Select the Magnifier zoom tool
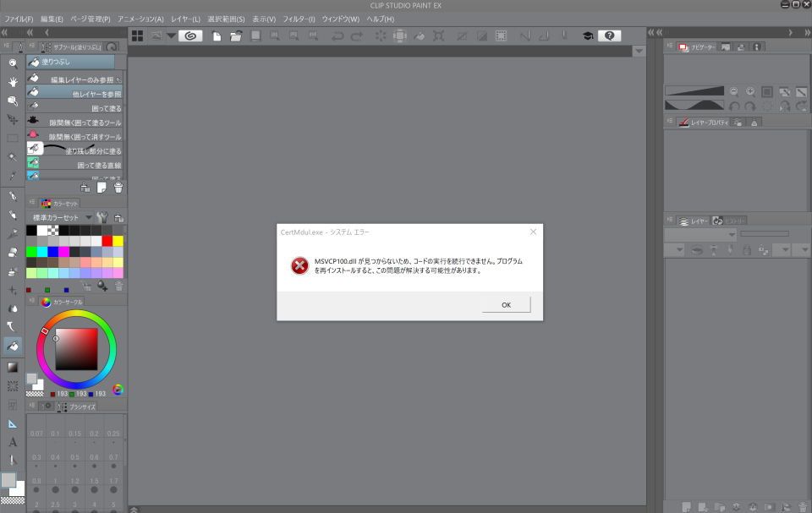The height and width of the screenshot is (513, 812). [13, 63]
